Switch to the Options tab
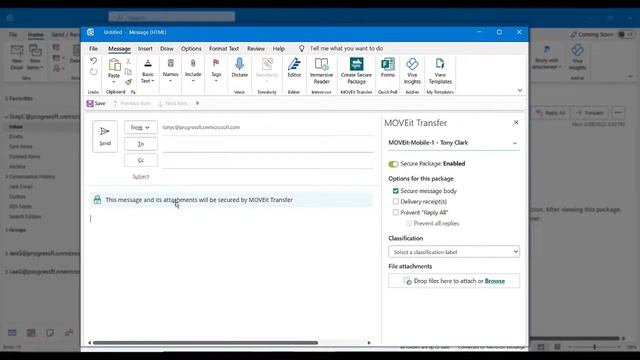 coord(191,48)
